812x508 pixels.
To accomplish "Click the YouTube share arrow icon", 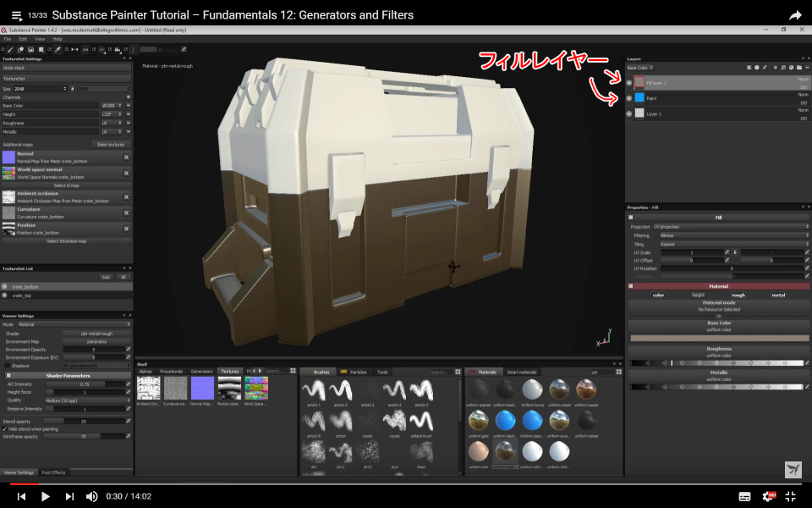I will 795,15.
